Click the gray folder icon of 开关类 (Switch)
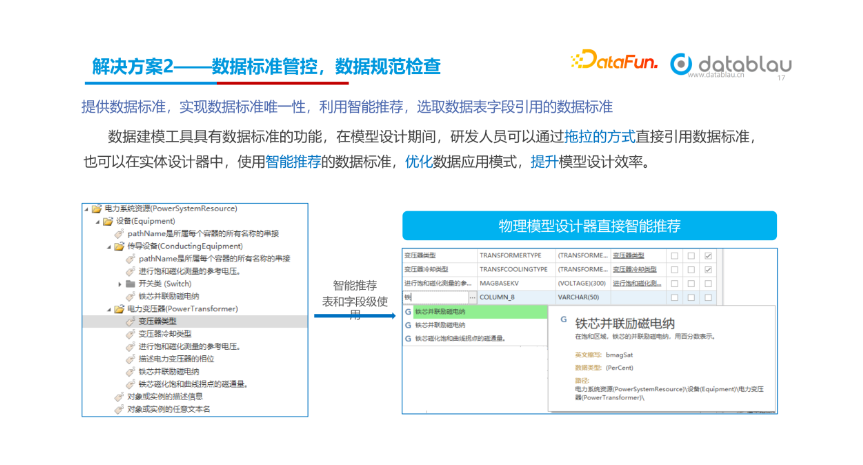This screenshot has width=863, height=465. (x=130, y=284)
